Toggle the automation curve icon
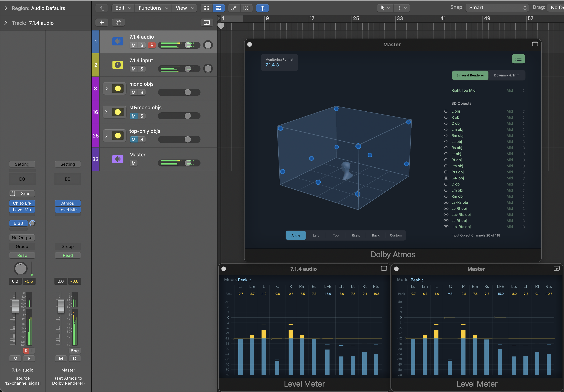 click(x=234, y=8)
